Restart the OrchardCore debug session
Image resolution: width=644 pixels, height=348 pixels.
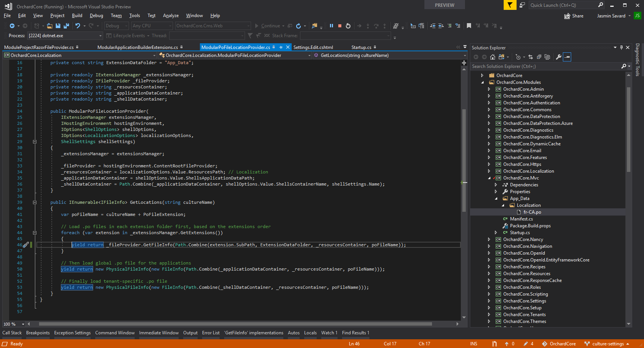coord(348,25)
